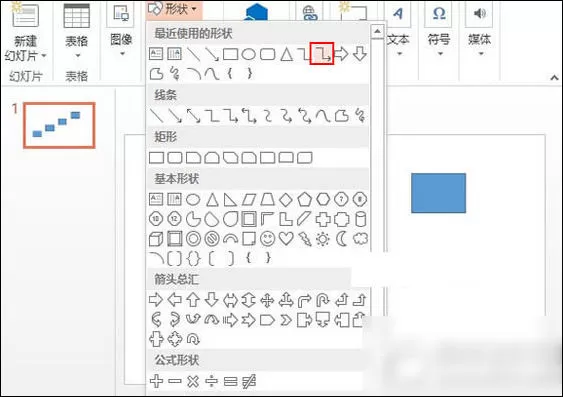The width and height of the screenshot is (563, 397).
Task: Select the multiply sign under 公式形状
Action: (193, 381)
